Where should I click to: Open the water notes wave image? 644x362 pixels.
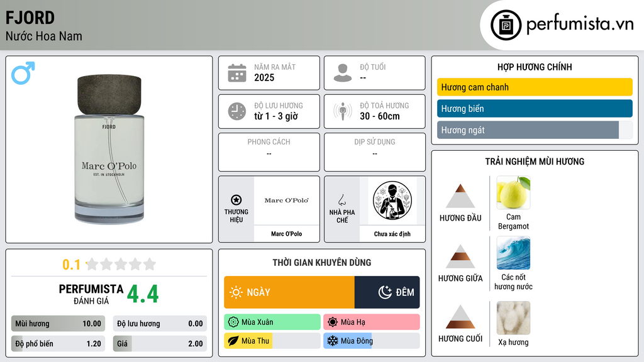click(513, 253)
